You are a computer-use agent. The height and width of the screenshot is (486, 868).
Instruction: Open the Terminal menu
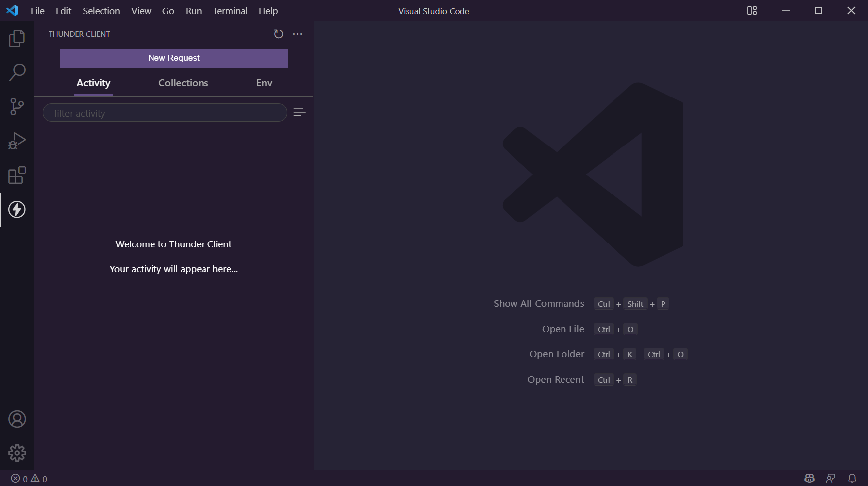(230, 11)
